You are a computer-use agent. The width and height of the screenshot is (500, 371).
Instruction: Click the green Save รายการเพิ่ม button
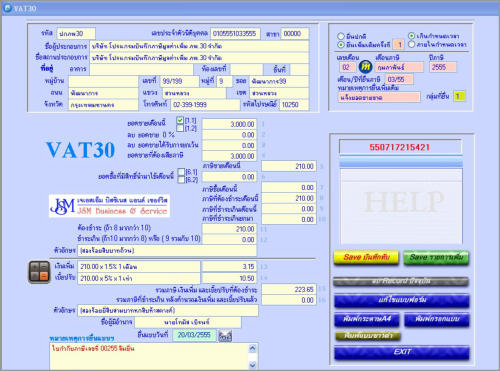pos(436,258)
